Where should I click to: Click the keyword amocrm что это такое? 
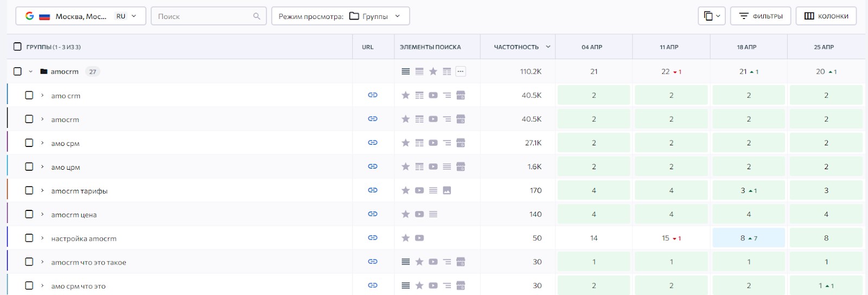coord(88,262)
